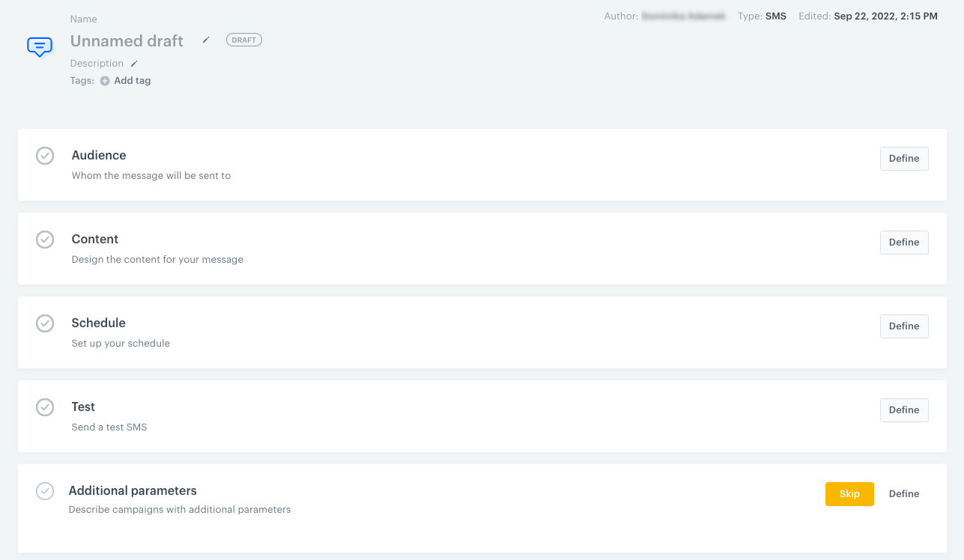Click the Test step checkmark circle
The width and height of the screenshot is (964, 560).
[x=45, y=407]
